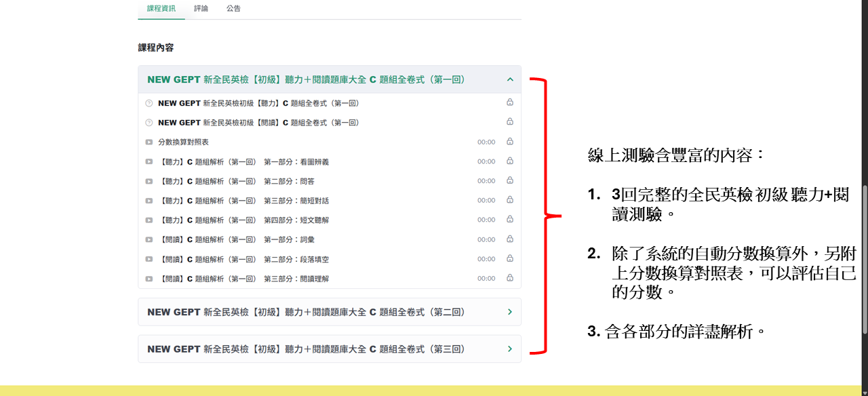This screenshot has width=868, height=396.
Task: Open lesson 第三部分：簡短對話
Action: [244, 201]
